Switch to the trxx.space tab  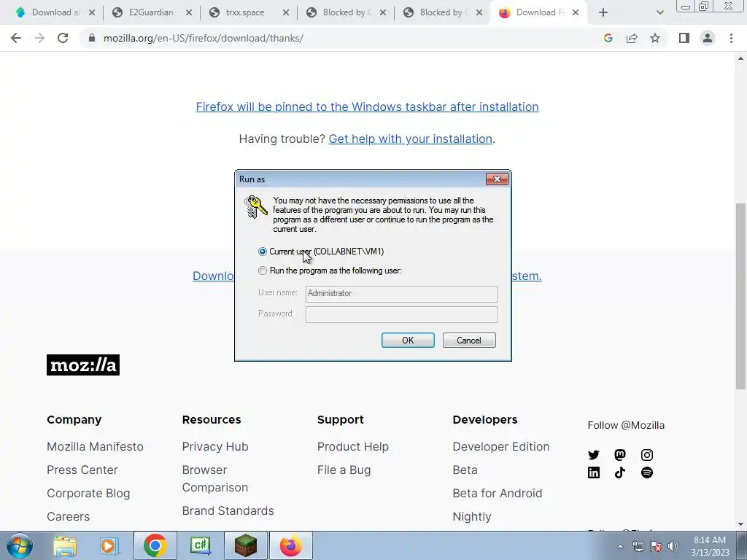(x=245, y=12)
